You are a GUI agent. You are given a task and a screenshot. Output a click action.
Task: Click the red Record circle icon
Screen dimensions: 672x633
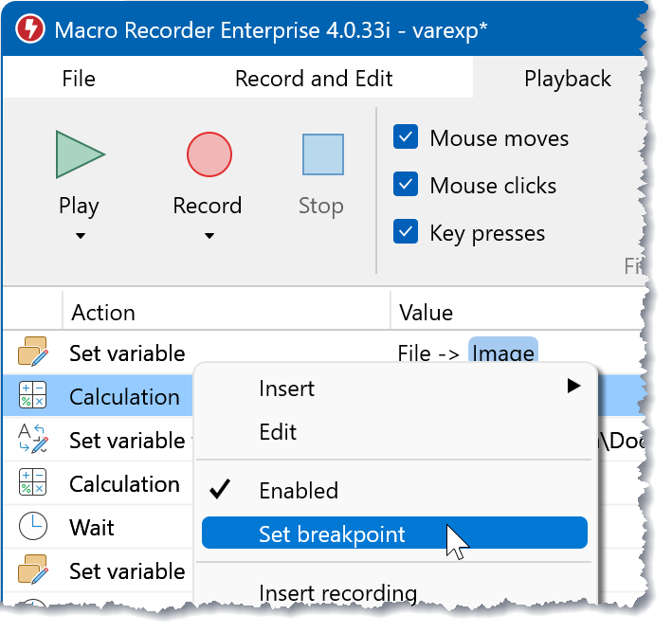[x=209, y=154]
